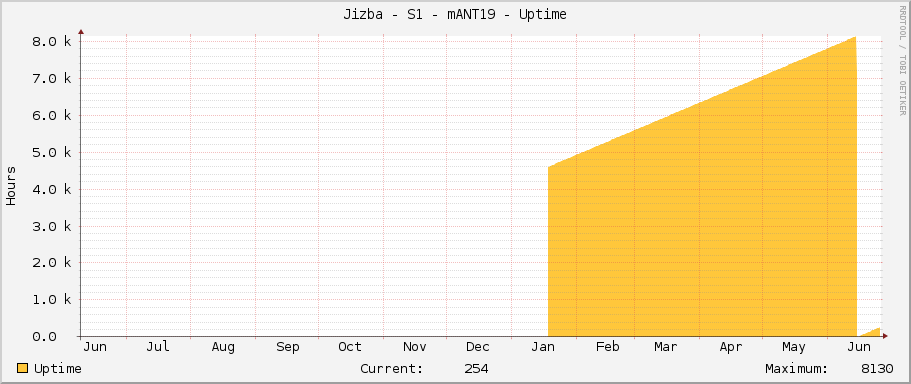Image resolution: width=911 pixels, height=384 pixels.
Task: Click the '8.0 k' y-axis label
Action: [x=52, y=42]
